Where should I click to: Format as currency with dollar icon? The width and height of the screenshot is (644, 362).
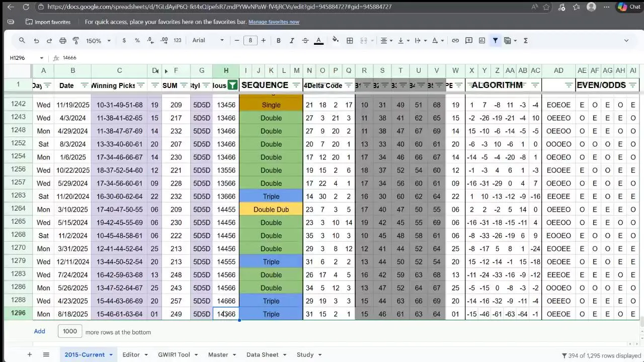(x=124, y=40)
